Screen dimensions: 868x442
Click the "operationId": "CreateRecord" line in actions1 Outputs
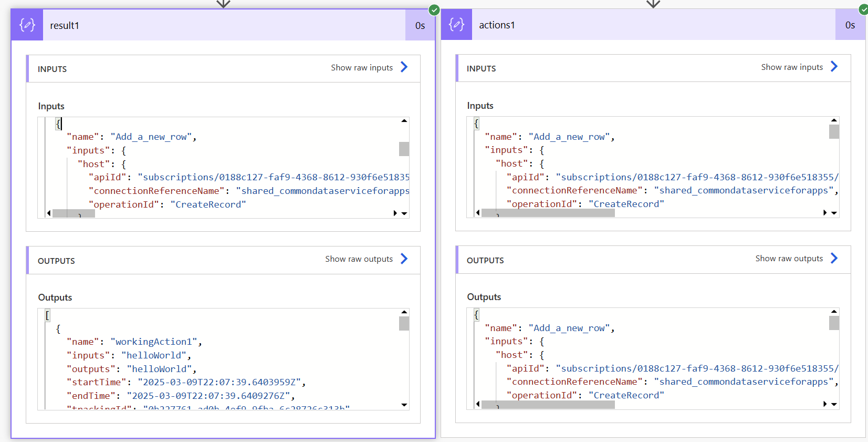pyautogui.click(x=585, y=395)
